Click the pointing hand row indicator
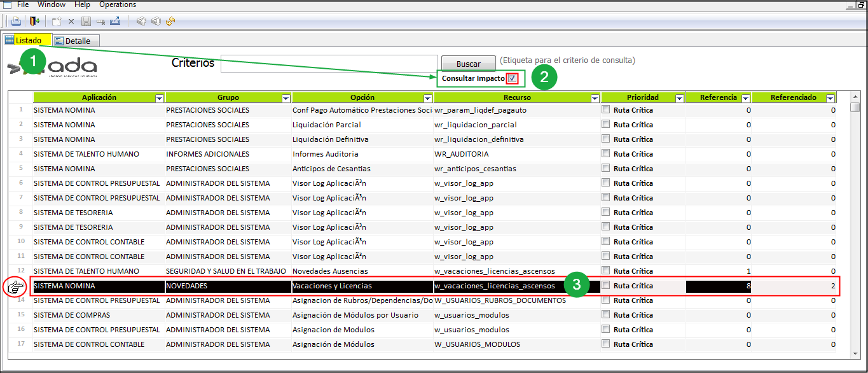868x373 pixels. 14,287
